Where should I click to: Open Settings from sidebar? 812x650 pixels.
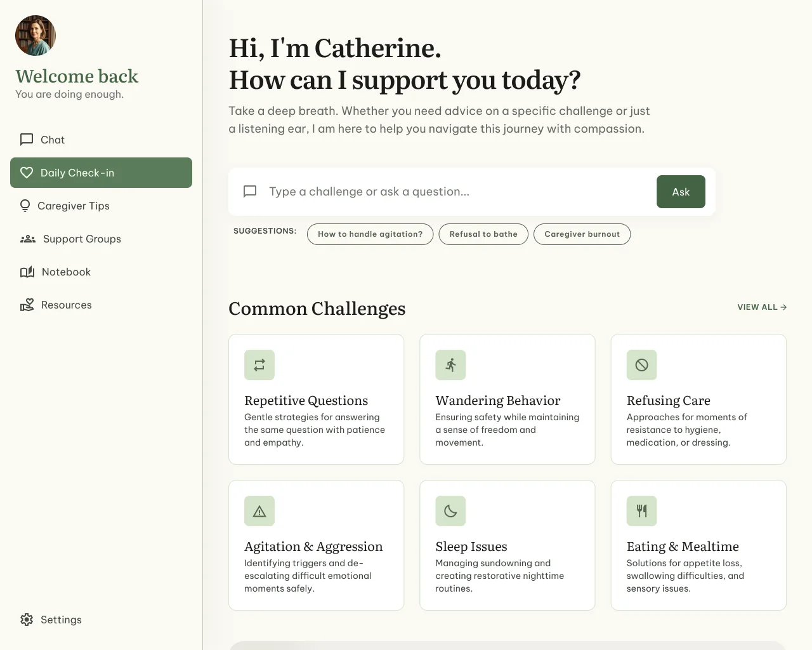pyautogui.click(x=101, y=620)
